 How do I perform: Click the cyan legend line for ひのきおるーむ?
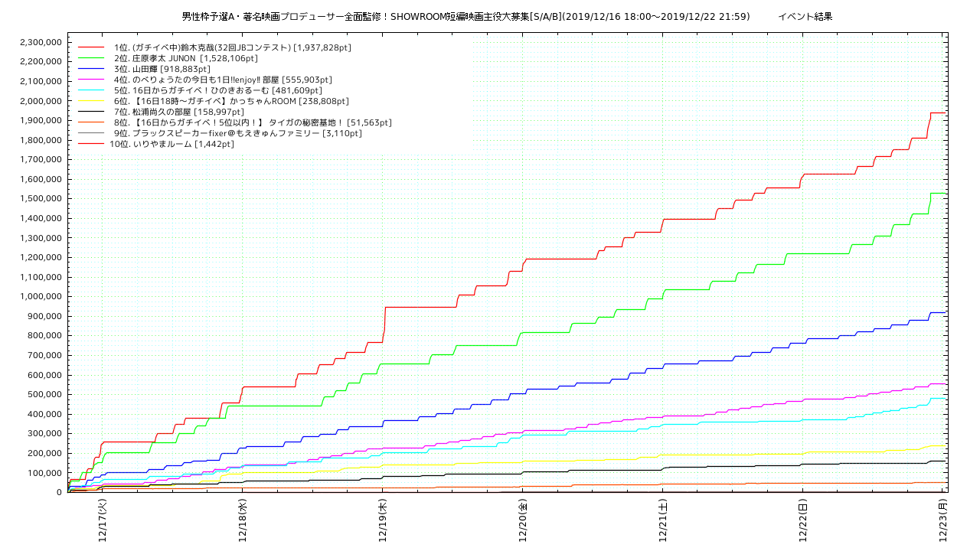(x=90, y=90)
